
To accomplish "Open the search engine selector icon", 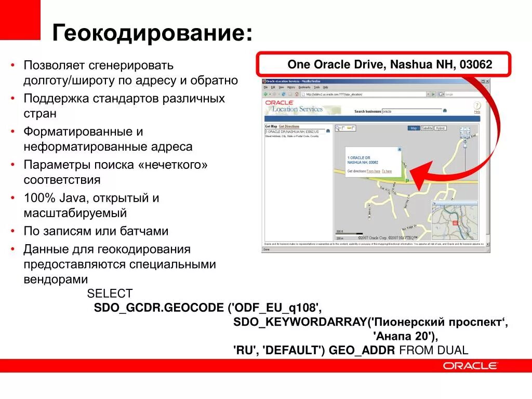I will [441, 94].
